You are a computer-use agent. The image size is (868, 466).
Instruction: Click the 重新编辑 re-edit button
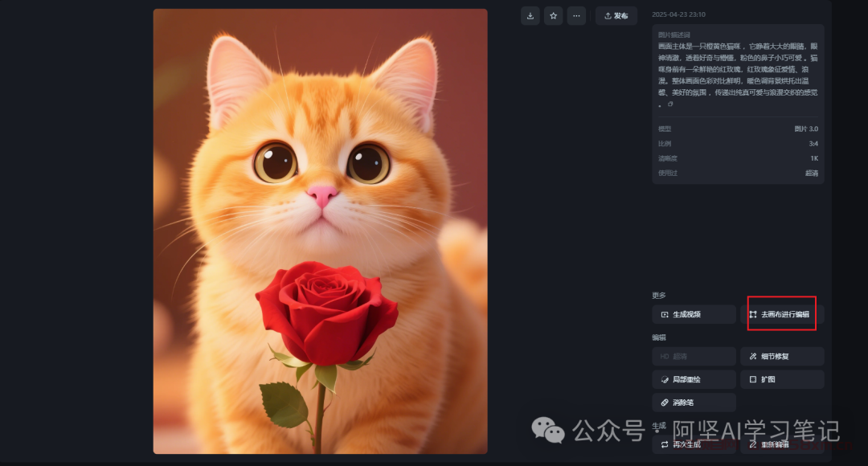782,444
